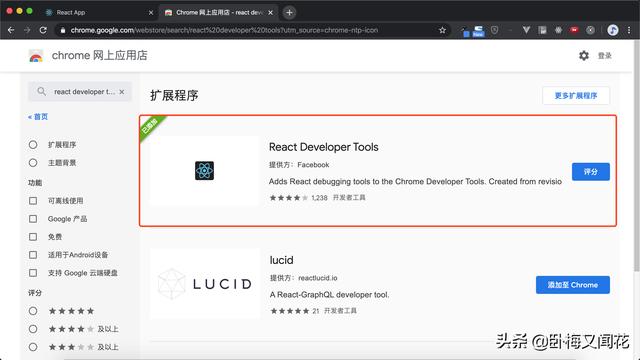This screenshot has height=360, width=640.
Task: Click the lucid star rating 21
Action: (294, 311)
